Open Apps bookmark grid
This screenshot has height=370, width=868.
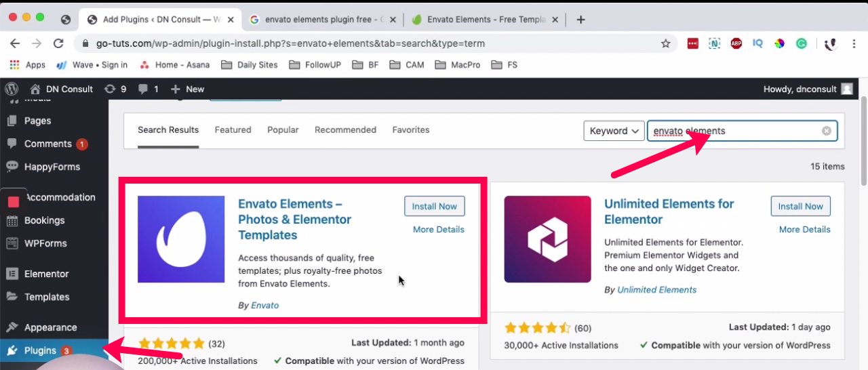[x=28, y=65]
